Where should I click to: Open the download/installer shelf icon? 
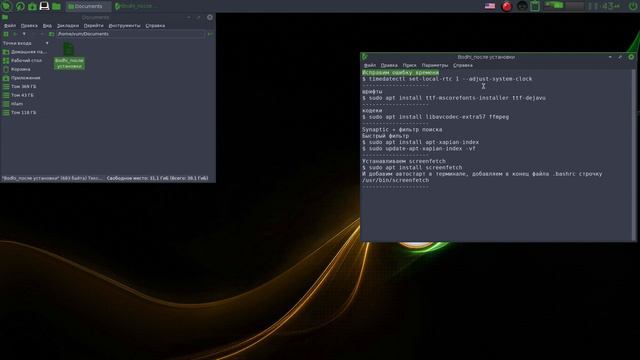[32, 6]
